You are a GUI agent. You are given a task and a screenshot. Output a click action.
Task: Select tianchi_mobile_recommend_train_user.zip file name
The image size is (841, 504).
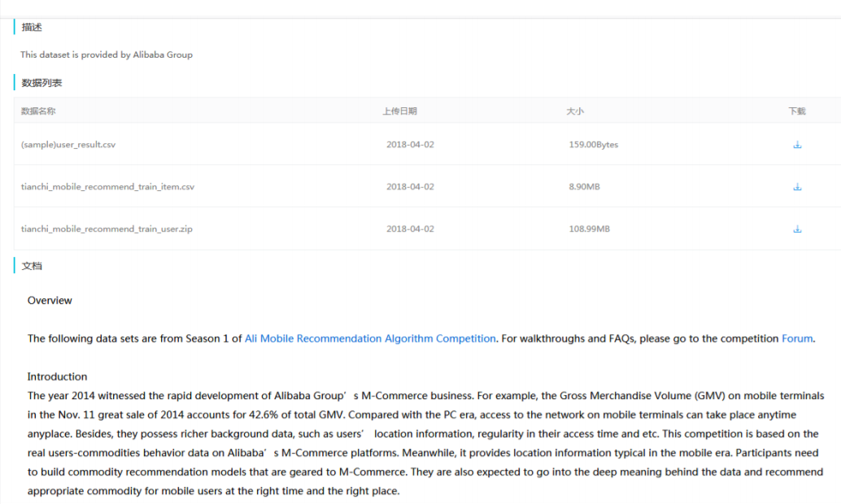107,229
